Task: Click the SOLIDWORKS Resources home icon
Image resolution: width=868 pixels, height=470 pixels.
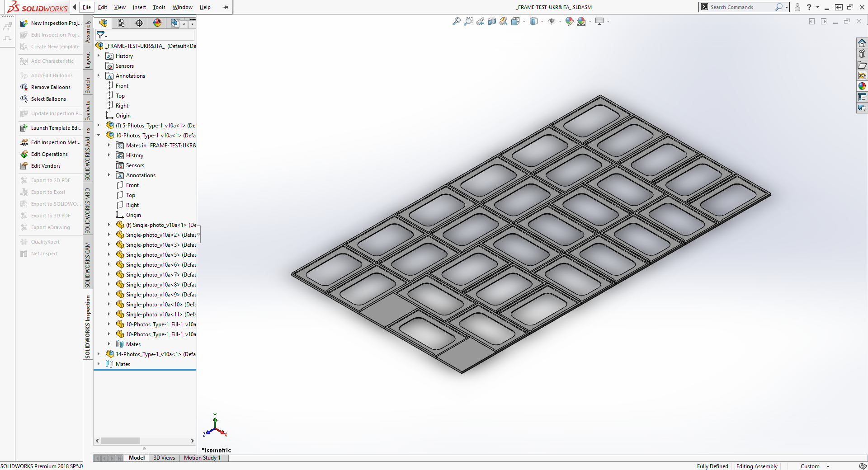Action: point(862,43)
